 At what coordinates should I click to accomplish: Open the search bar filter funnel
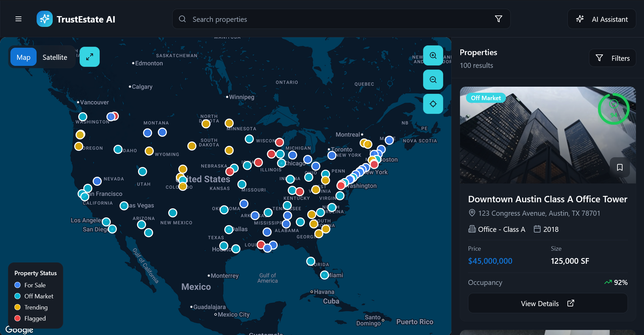click(x=499, y=19)
